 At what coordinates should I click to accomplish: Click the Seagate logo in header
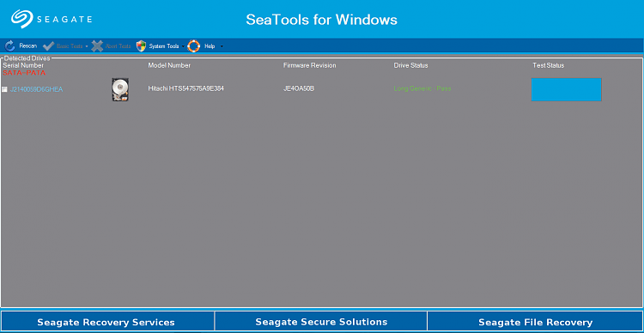[52, 19]
